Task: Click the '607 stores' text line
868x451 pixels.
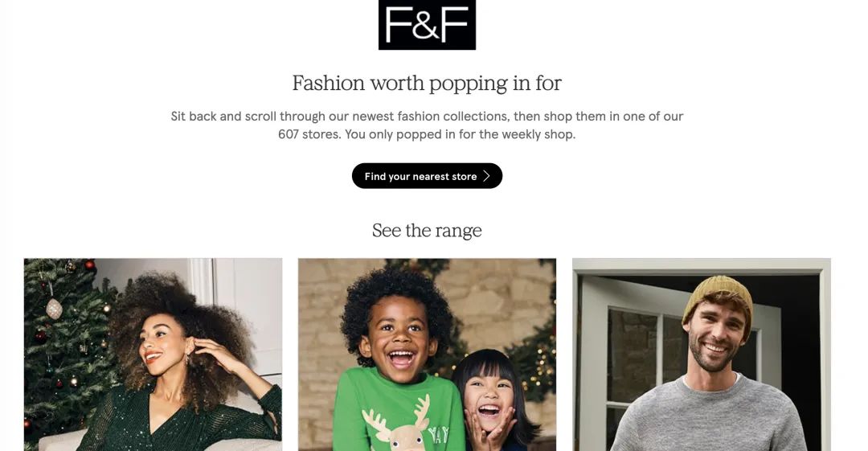Action: (427, 134)
